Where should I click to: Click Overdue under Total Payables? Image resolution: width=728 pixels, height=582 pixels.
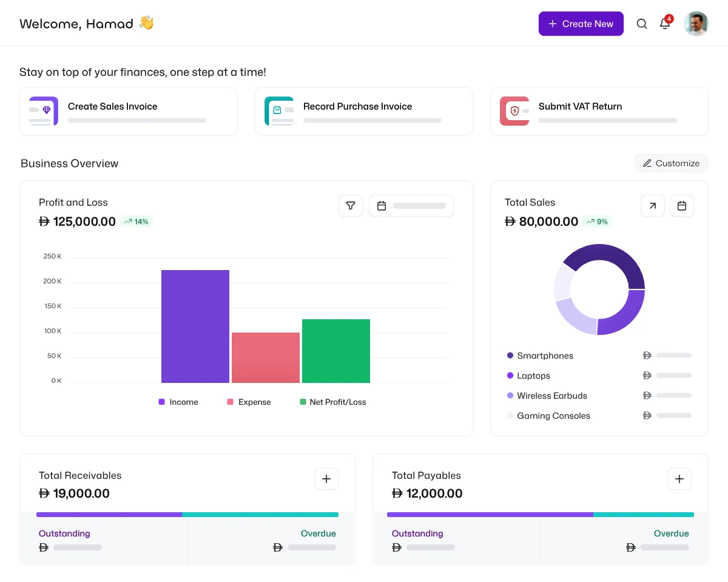coord(672,533)
